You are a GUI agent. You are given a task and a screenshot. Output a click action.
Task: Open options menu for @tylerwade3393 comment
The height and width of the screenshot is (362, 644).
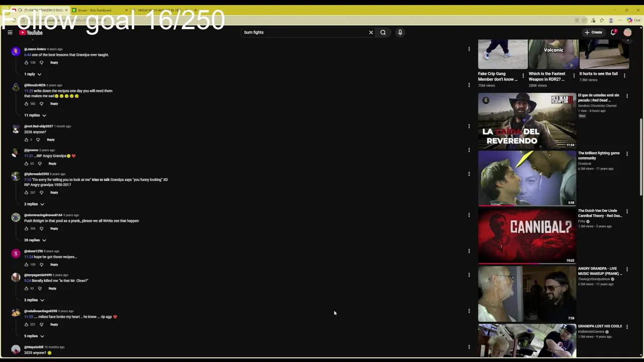[x=469, y=174]
